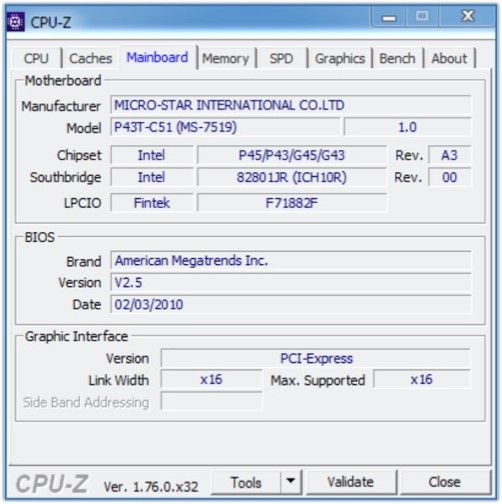Viewport: 502px width, 504px height.
Task: Click the Tools button
Action: coord(246,482)
